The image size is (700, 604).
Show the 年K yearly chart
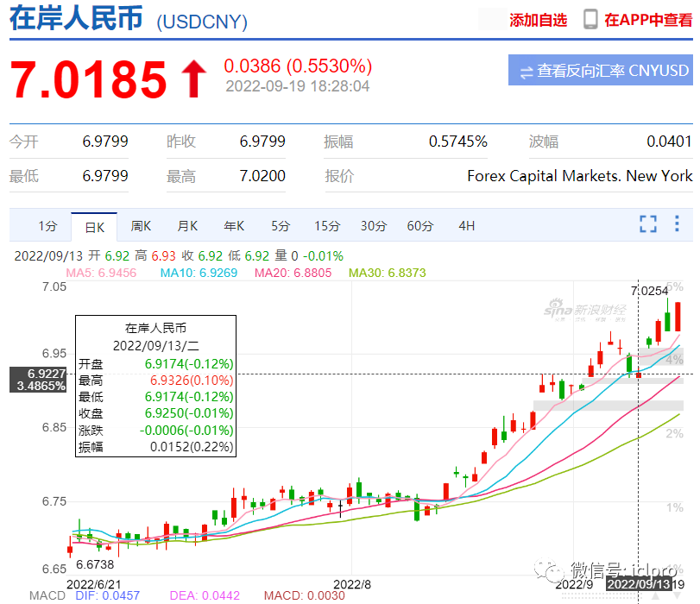(x=234, y=226)
